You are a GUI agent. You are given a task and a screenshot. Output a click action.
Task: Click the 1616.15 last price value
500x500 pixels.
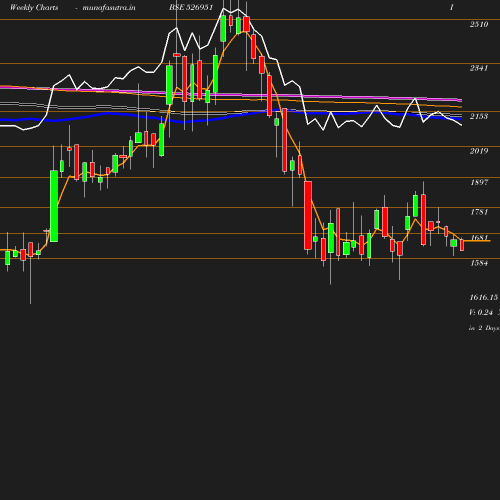[484, 297]
